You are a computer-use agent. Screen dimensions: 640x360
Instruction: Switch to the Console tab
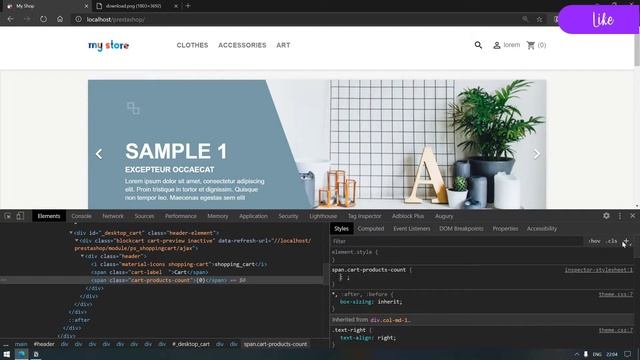tap(81, 216)
